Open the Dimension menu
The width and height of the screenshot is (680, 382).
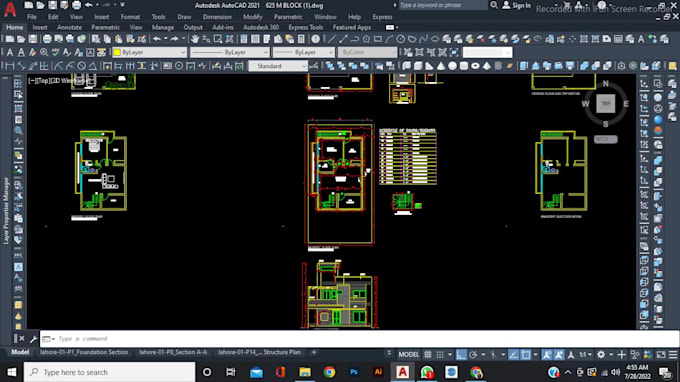(x=217, y=17)
